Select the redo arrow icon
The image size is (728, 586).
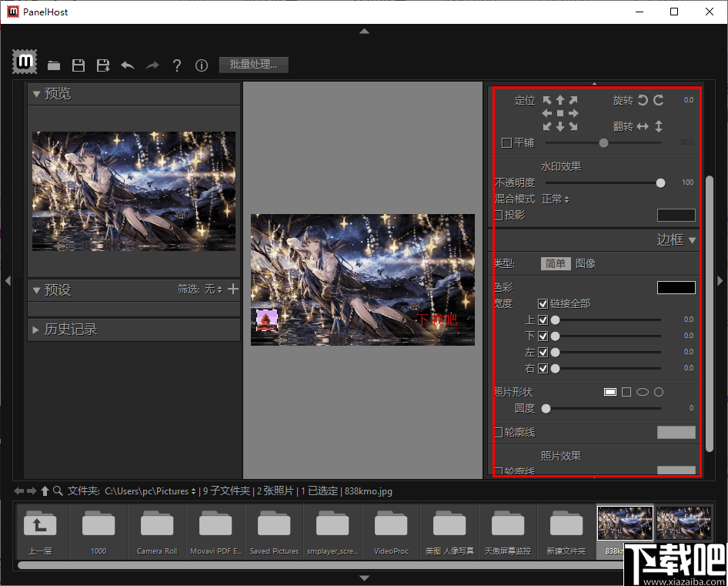152,65
